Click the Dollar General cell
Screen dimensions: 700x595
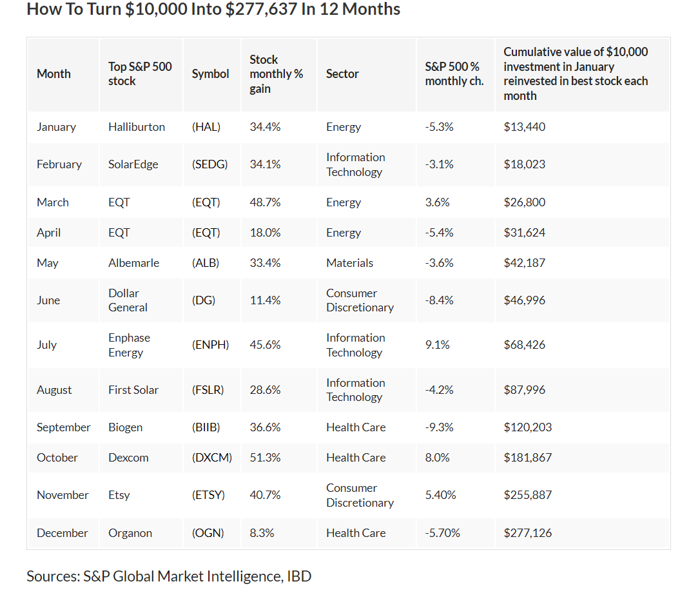pyautogui.click(x=128, y=300)
